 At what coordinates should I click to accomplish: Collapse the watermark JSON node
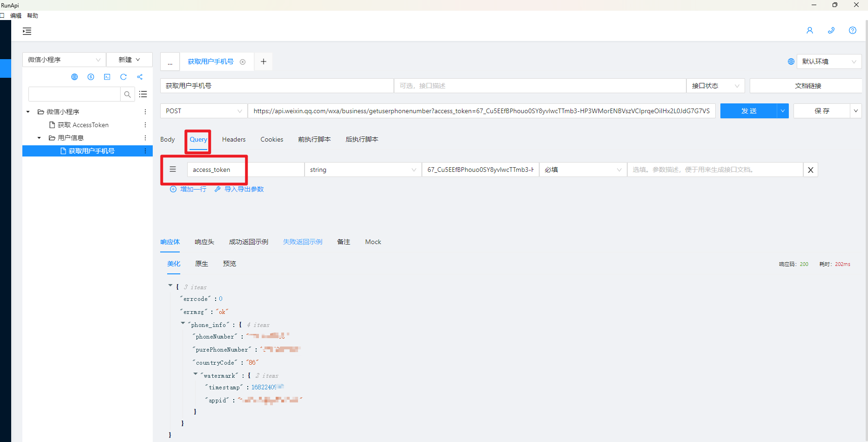pyautogui.click(x=196, y=374)
